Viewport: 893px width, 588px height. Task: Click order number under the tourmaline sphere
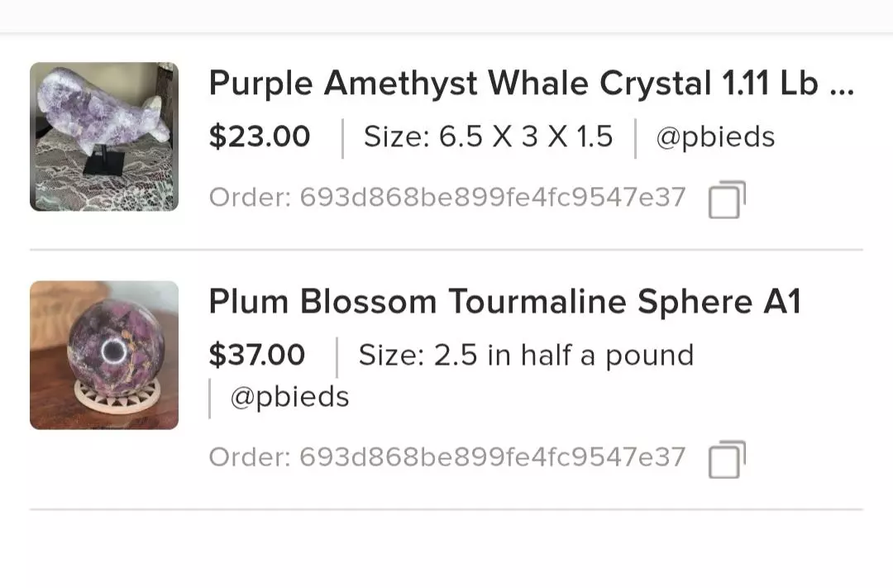(x=446, y=456)
